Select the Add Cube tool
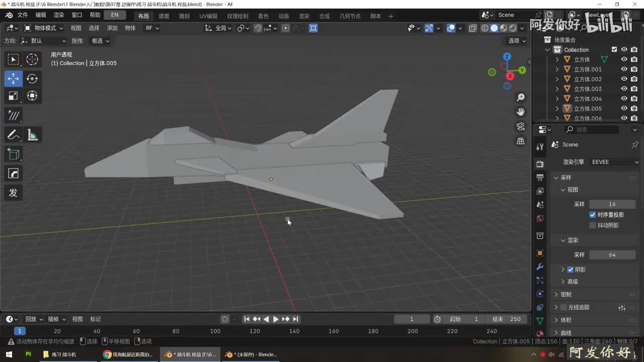 pyautogui.click(x=14, y=154)
